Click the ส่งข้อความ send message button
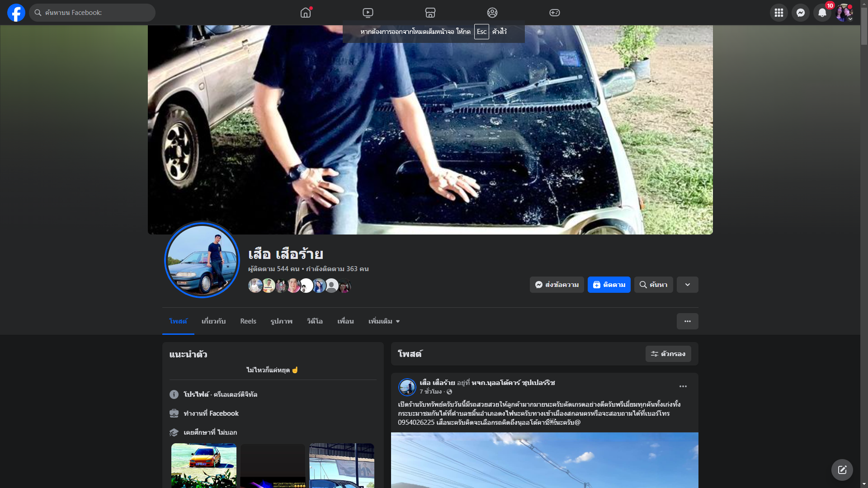868x488 pixels. point(557,285)
